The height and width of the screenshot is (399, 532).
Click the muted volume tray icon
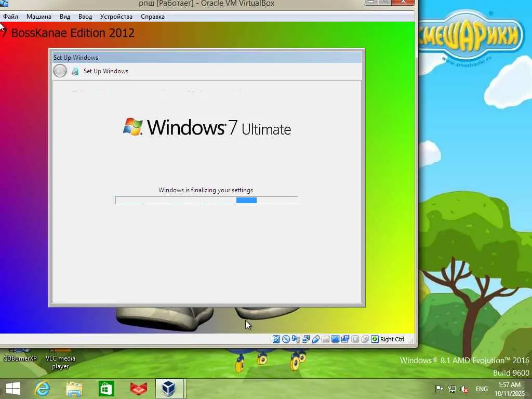(x=464, y=389)
